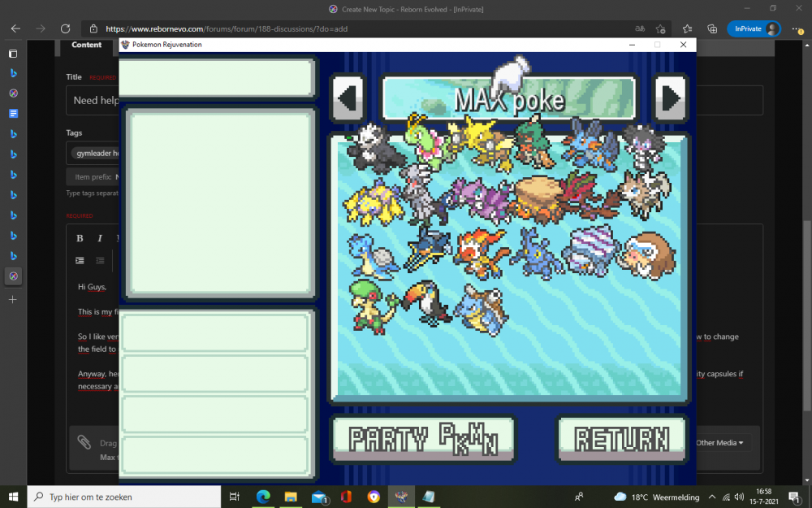Open the Favorites list in Edge

(x=687, y=29)
